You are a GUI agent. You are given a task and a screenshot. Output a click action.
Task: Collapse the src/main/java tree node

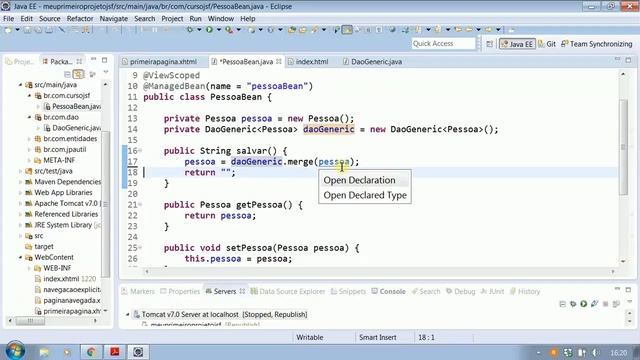click(20, 85)
